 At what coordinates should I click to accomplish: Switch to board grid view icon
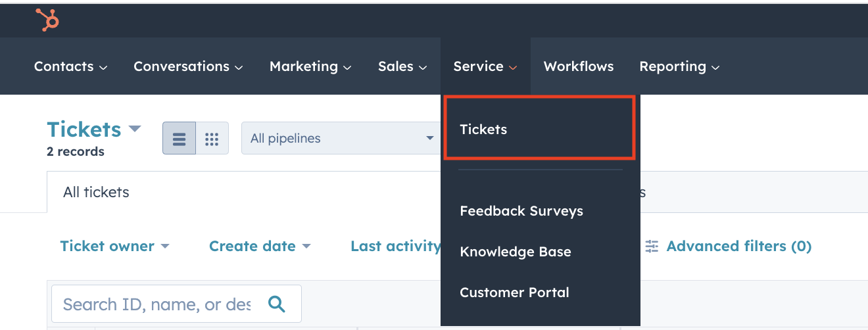tap(212, 138)
